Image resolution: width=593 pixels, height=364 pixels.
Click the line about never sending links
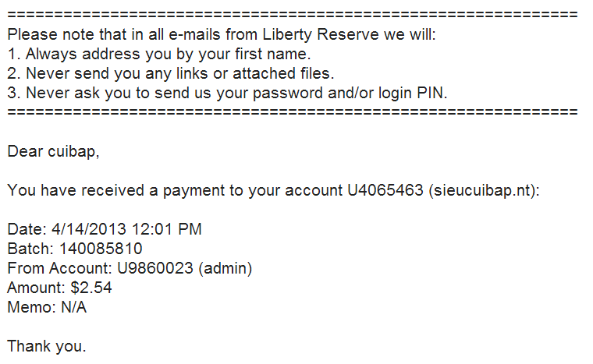click(x=170, y=74)
